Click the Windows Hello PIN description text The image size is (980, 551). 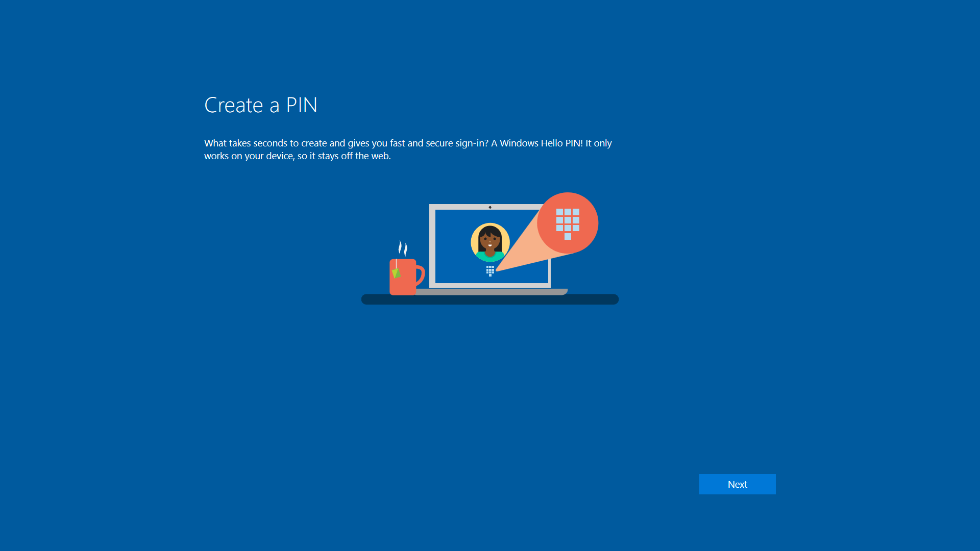coord(408,149)
